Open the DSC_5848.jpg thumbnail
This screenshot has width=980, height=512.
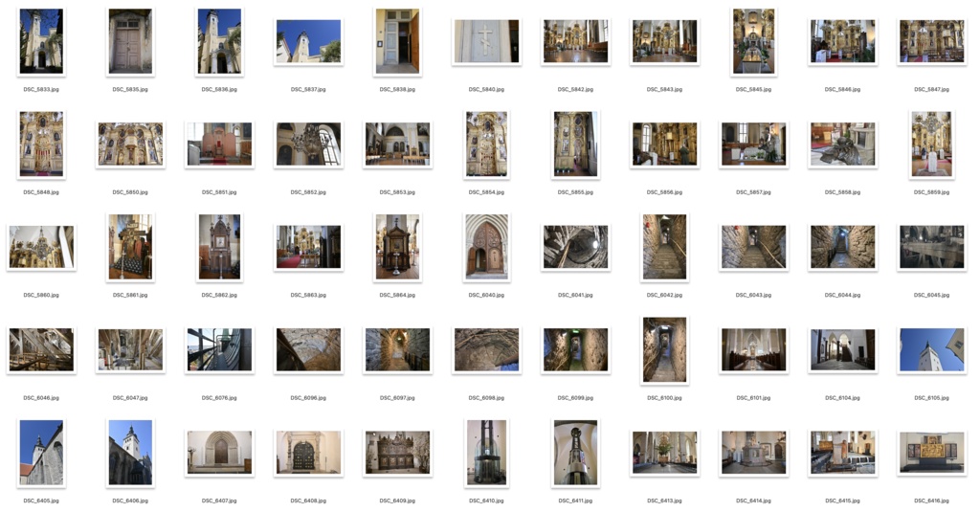[41, 144]
